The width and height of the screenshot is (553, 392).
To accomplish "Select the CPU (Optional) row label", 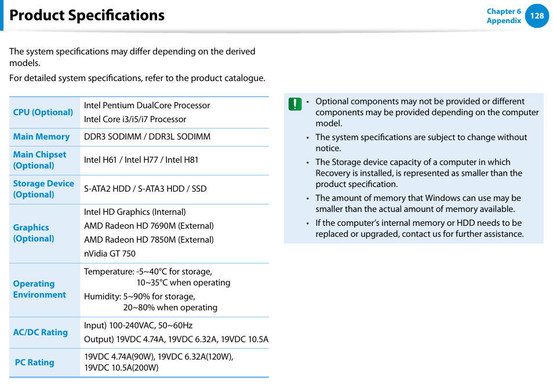I will coord(43,112).
